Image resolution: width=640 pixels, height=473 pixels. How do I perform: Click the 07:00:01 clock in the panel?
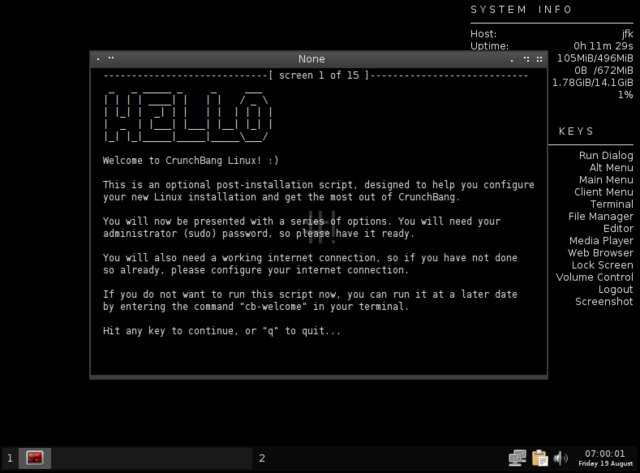(604, 454)
